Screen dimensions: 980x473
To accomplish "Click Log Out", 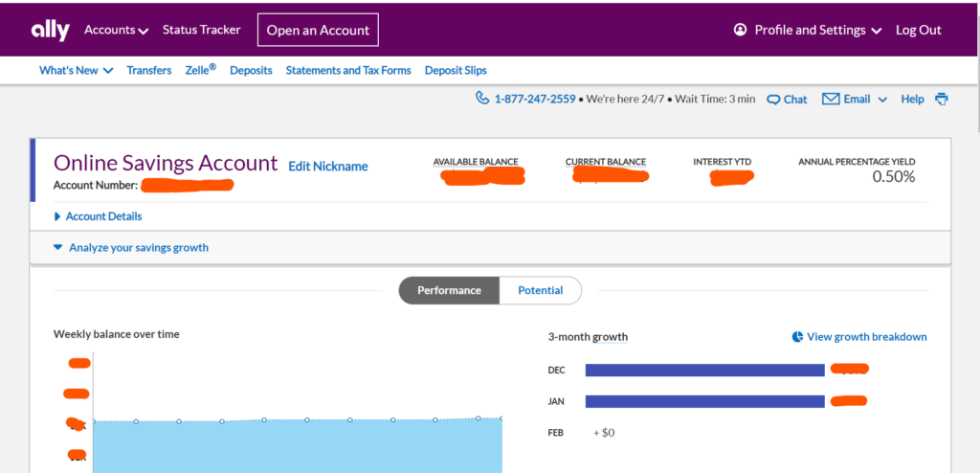I will click(918, 30).
